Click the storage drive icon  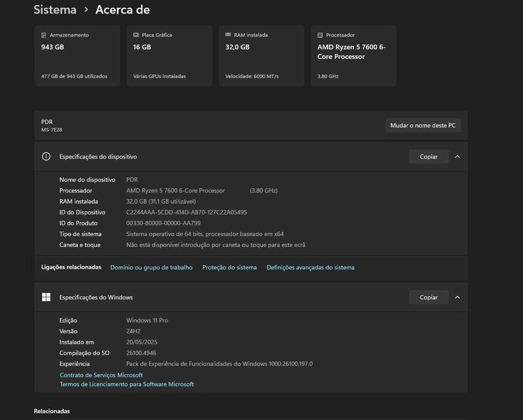(x=44, y=35)
